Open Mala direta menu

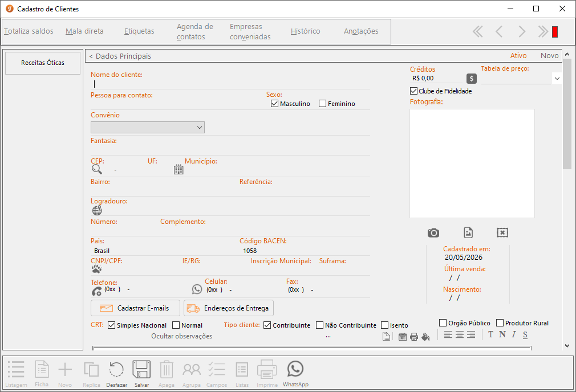click(84, 31)
